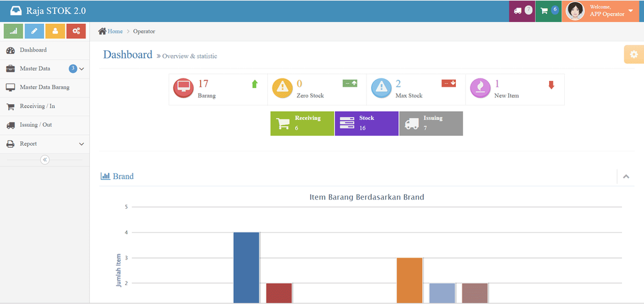Click the red gears shortcut button
Screen dimensions: 644x304
[x=76, y=31]
